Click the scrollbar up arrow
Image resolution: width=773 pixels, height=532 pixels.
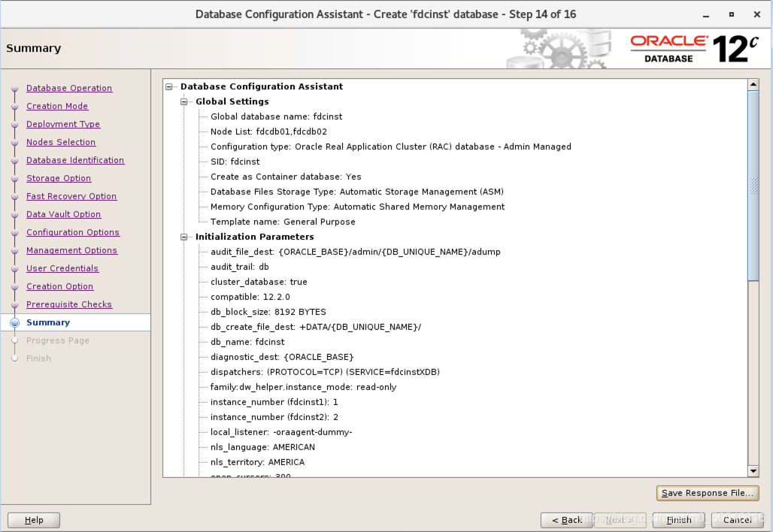pyautogui.click(x=753, y=84)
